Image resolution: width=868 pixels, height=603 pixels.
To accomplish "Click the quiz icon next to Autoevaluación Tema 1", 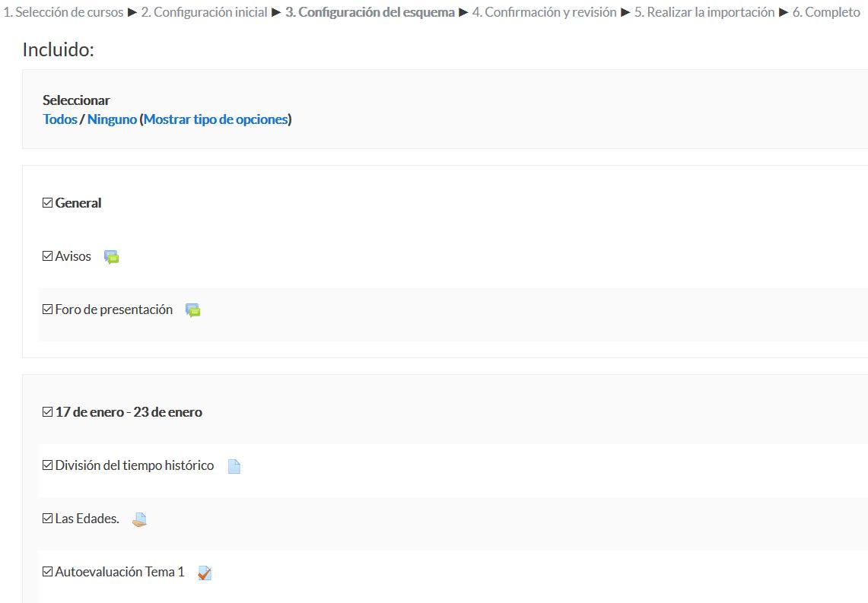I will point(205,573).
